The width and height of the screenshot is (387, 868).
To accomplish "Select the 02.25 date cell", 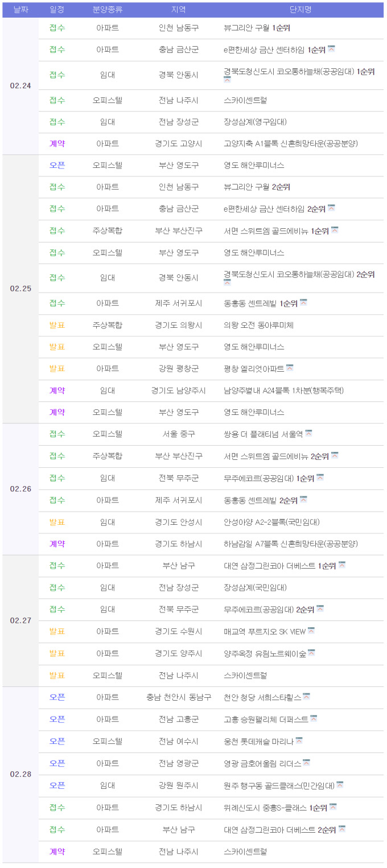I will click(20, 289).
